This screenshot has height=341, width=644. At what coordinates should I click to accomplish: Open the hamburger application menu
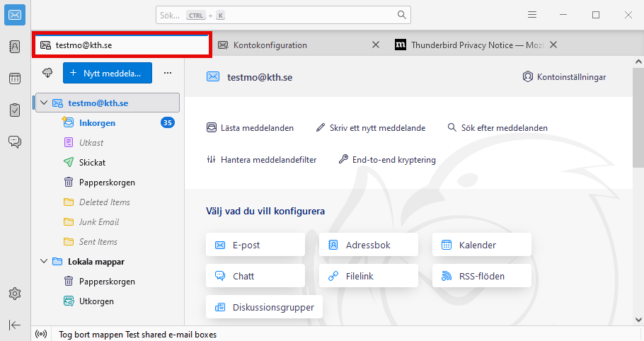pyautogui.click(x=532, y=15)
